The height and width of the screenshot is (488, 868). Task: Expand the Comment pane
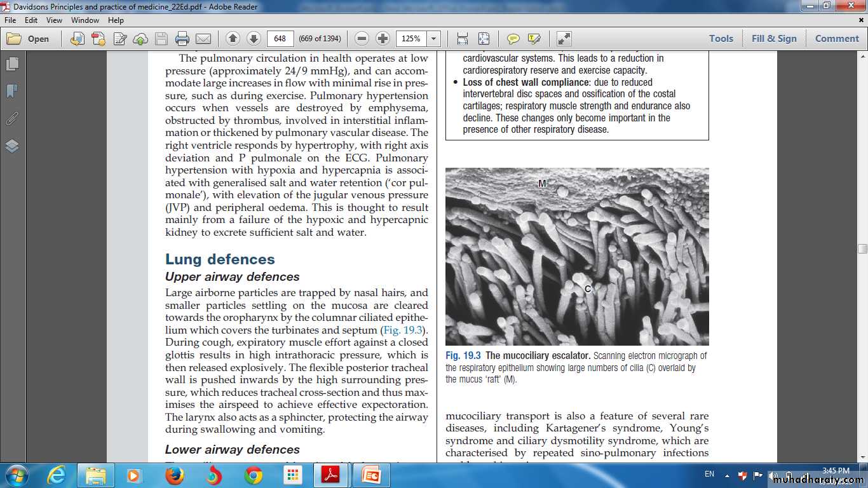[x=837, y=39]
